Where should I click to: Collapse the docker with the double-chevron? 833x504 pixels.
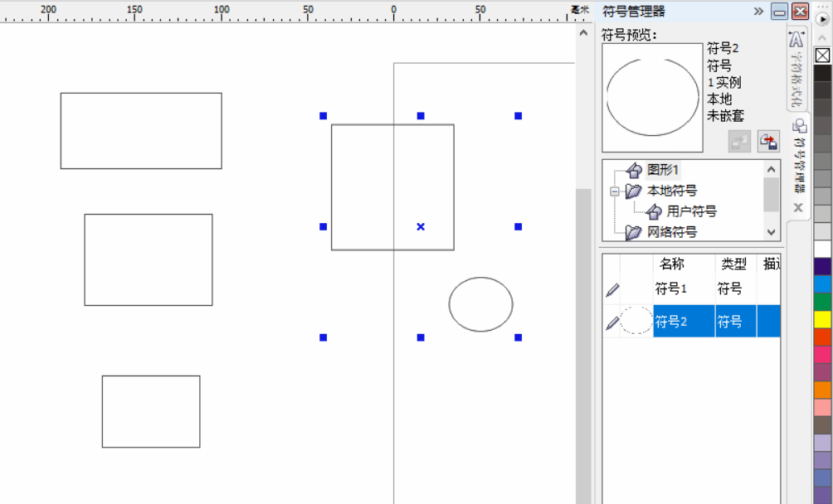coord(758,12)
